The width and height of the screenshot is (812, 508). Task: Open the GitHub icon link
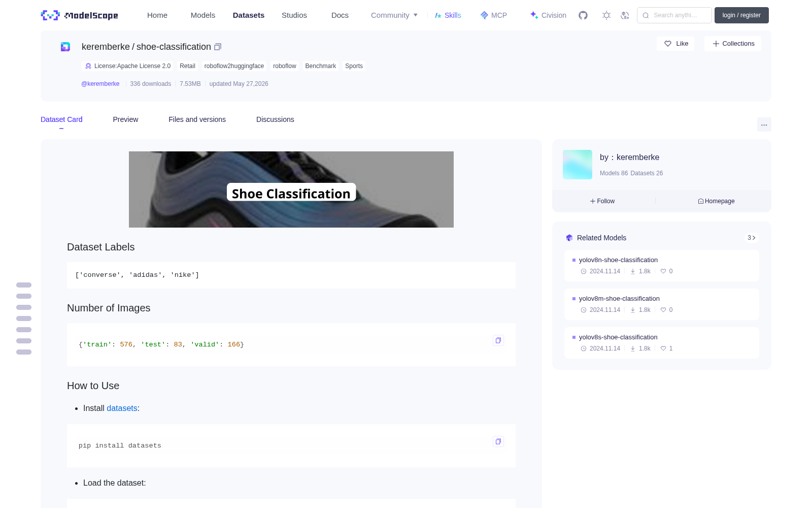[x=583, y=15]
